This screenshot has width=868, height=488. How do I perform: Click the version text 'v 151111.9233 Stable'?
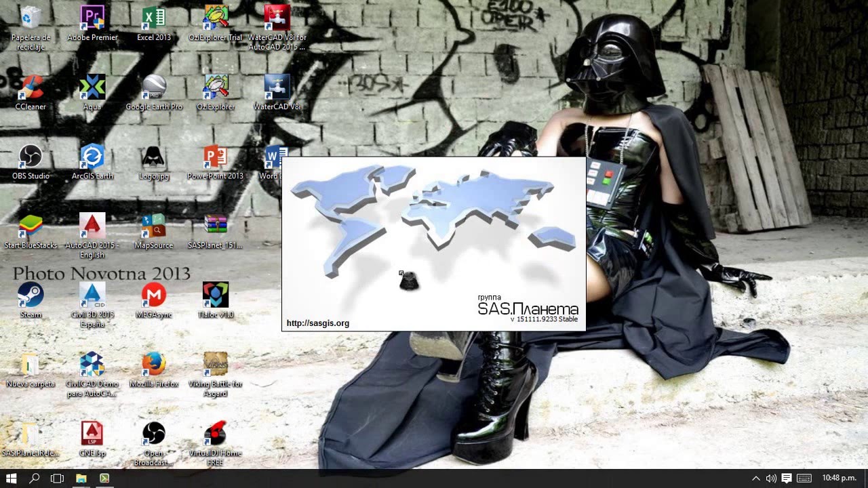point(544,319)
